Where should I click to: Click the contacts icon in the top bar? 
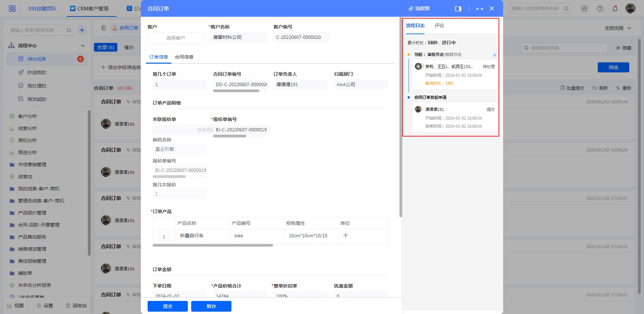point(584,8)
